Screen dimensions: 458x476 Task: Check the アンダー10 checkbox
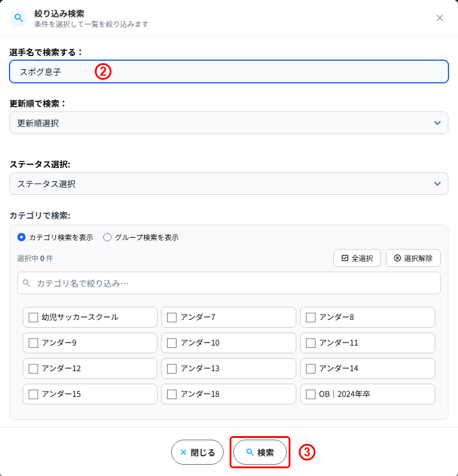172,343
